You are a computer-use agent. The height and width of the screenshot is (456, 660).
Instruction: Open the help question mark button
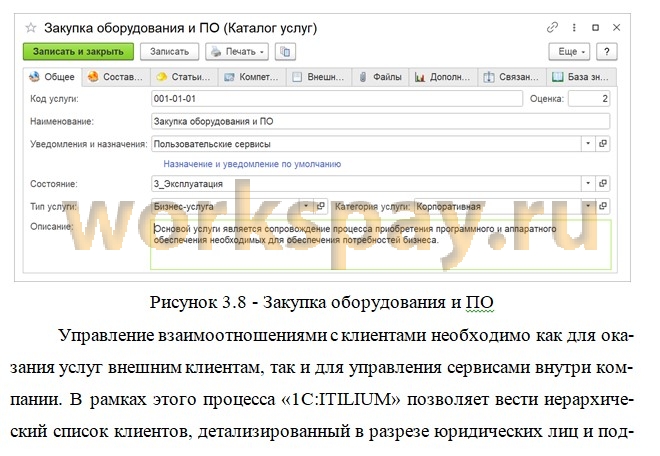pyautogui.click(x=606, y=51)
